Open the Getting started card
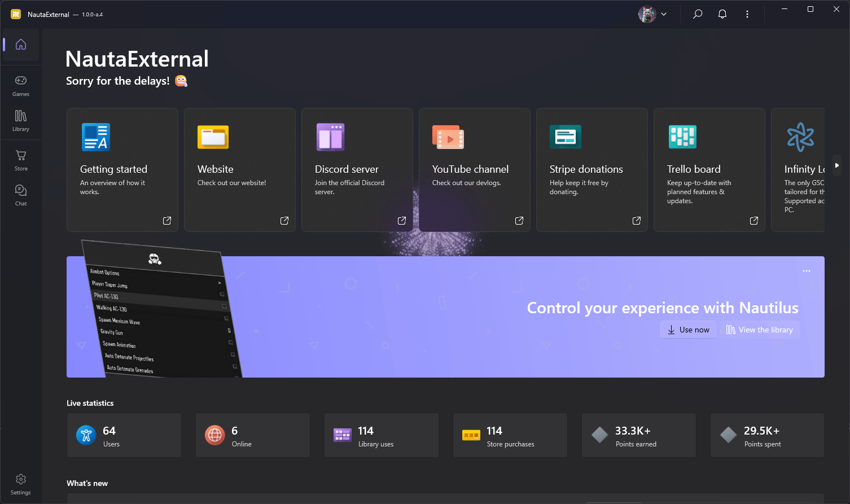The width and height of the screenshot is (850, 504). click(x=122, y=170)
